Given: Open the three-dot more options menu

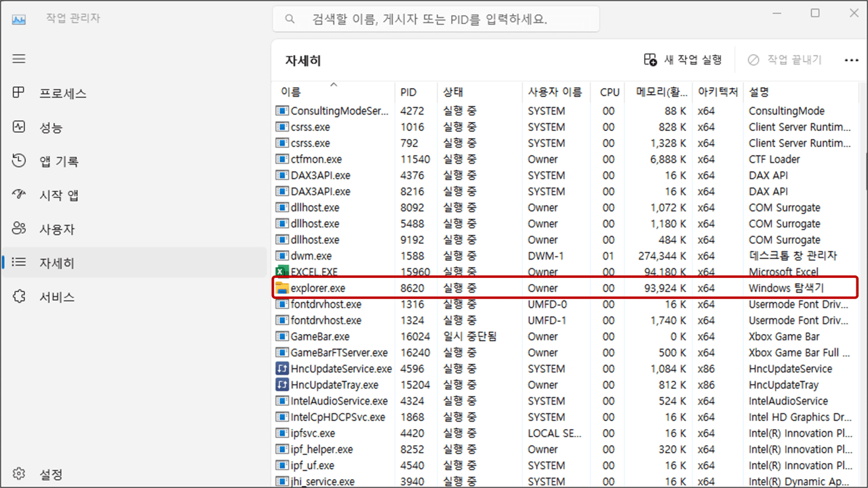Looking at the screenshot, I should tap(851, 60).
